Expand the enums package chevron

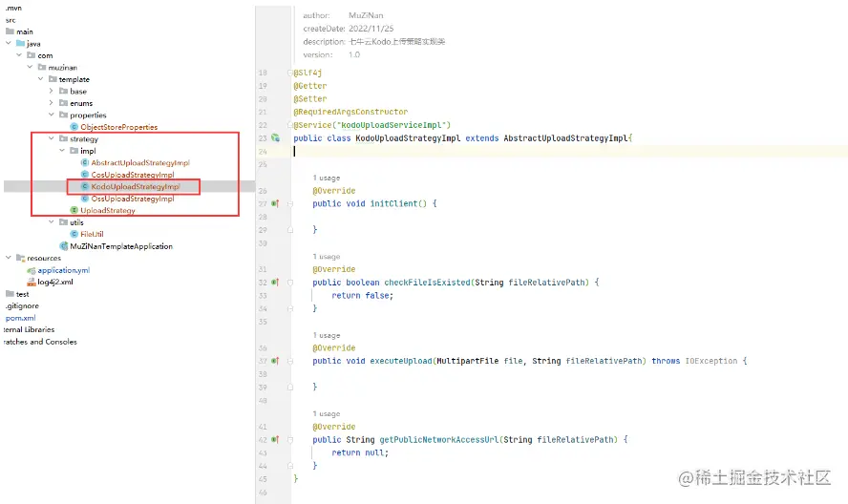click(52, 103)
